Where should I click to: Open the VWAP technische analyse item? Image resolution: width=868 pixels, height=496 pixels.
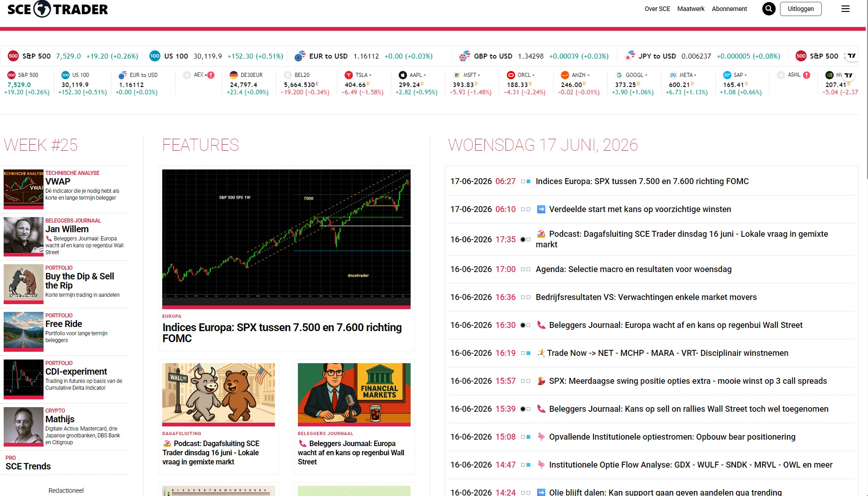click(58, 181)
